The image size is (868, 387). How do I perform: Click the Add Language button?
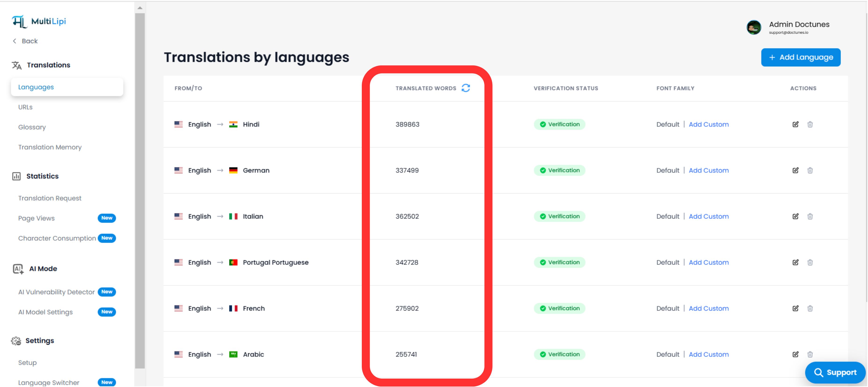(x=801, y=57)
